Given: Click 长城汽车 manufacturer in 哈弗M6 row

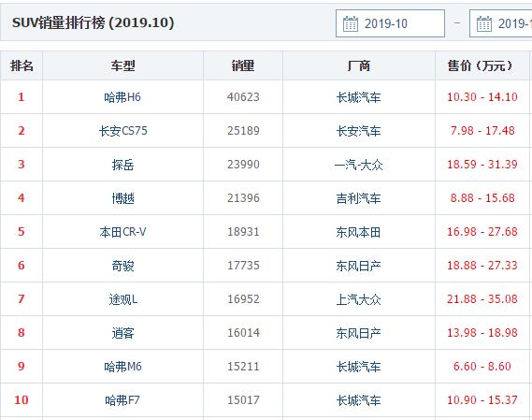Looking at the screenshot, I should click(359, 367).
